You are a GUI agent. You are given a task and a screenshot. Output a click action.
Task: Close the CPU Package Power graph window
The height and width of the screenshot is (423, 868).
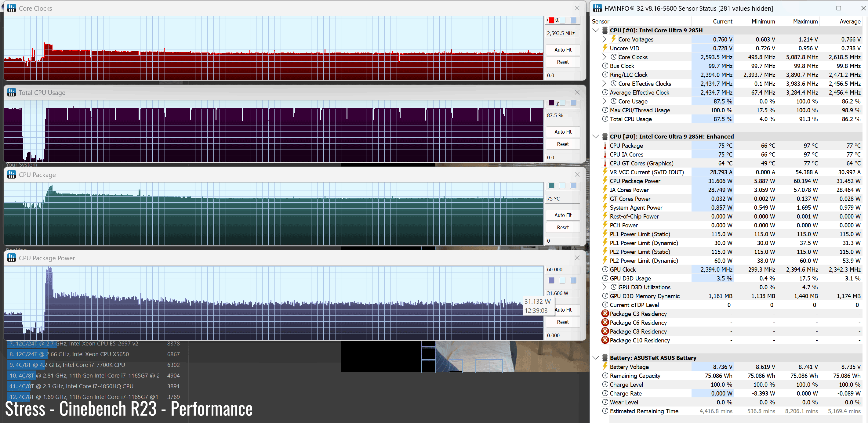(x=577, y=258)
